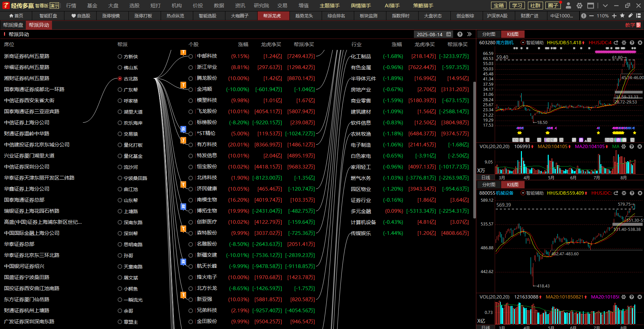Screen dimensions: 644x329
Task: Open the 行情 menu
Action: click(71, 5)
